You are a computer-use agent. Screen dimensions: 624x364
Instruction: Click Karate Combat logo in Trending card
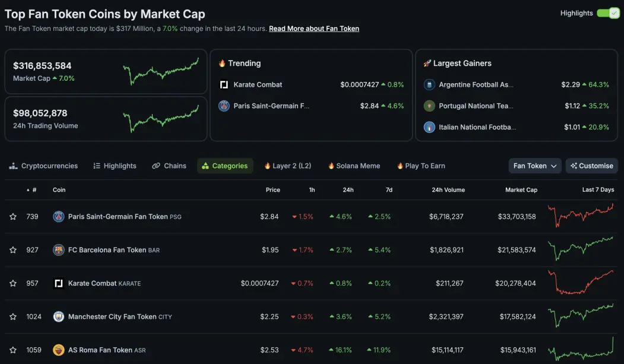point(224,84)
